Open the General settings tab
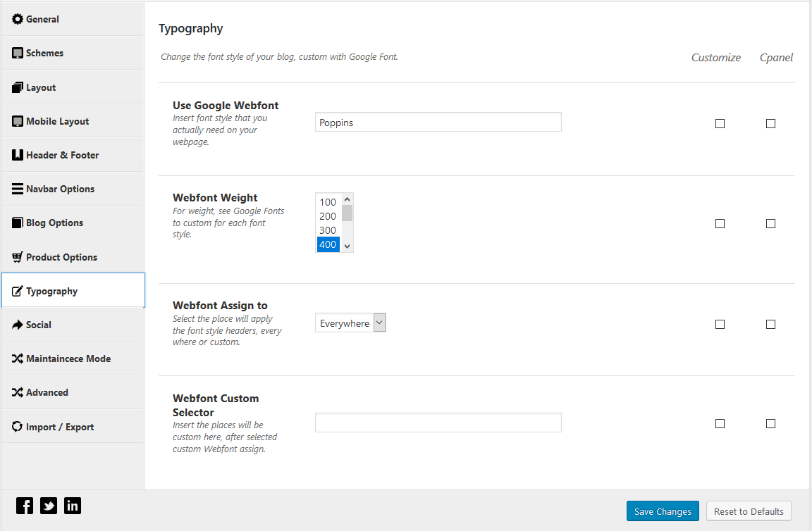812x531 pixels. tap(73, 19)
